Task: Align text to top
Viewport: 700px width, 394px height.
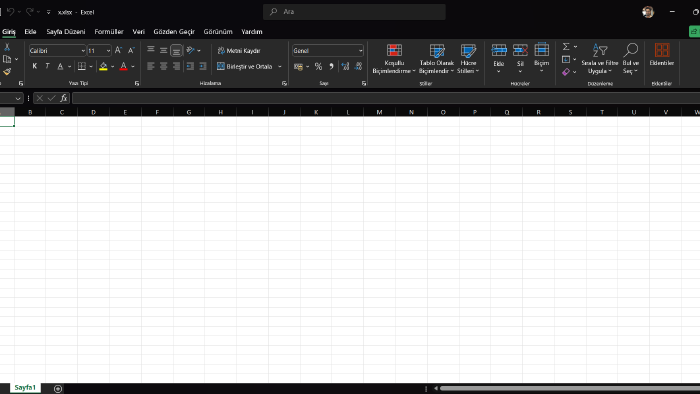Action: pos(151,50)
